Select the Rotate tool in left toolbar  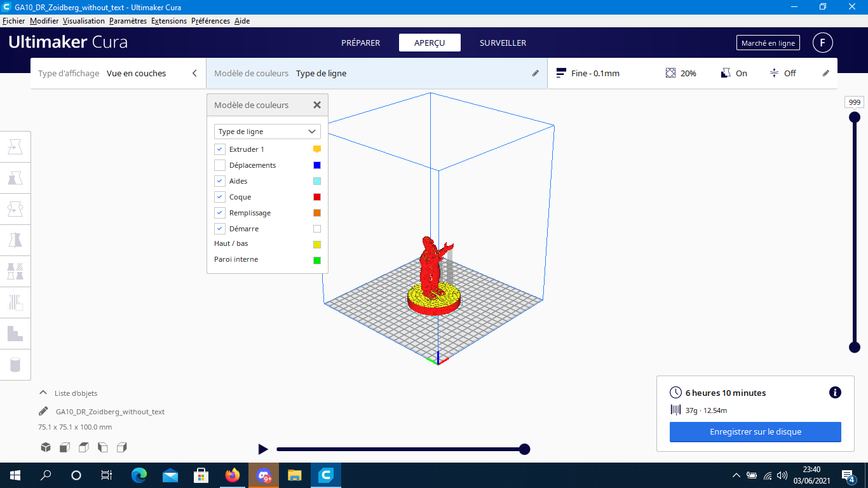coord(15,209)
